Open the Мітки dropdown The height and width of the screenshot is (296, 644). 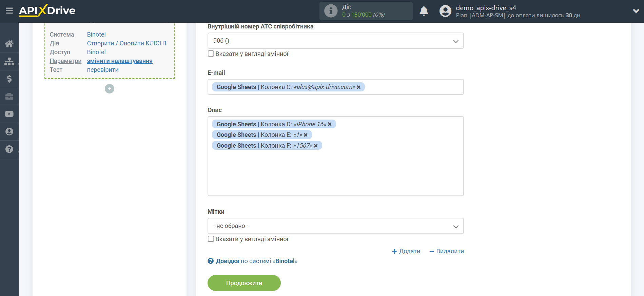point(335,226)
